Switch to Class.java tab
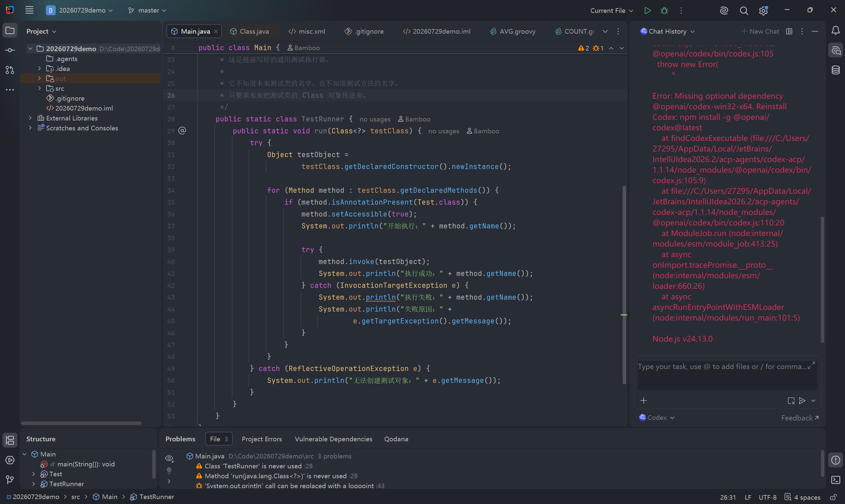 [250, 31]
